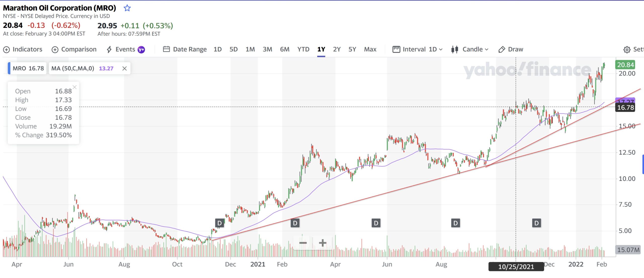Select the 6M date range
This screenshot has width=644, height=278.
[x=285, y=49]
